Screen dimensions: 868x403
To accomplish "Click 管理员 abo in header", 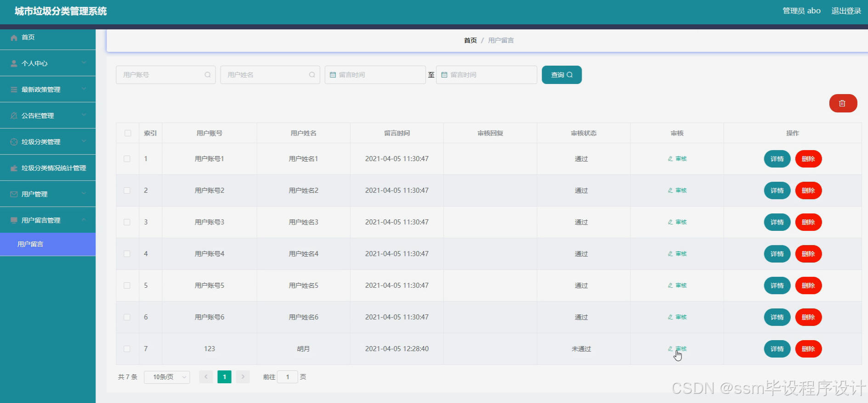I will point(801,11).
